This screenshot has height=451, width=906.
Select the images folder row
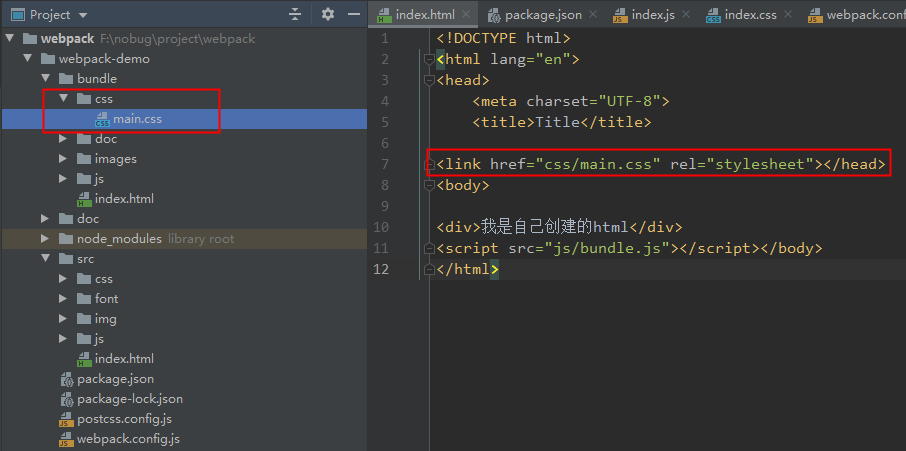[x=184, y=159]
